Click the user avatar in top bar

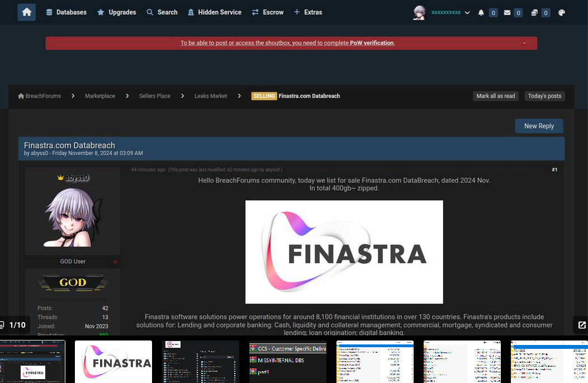point(419,12)
